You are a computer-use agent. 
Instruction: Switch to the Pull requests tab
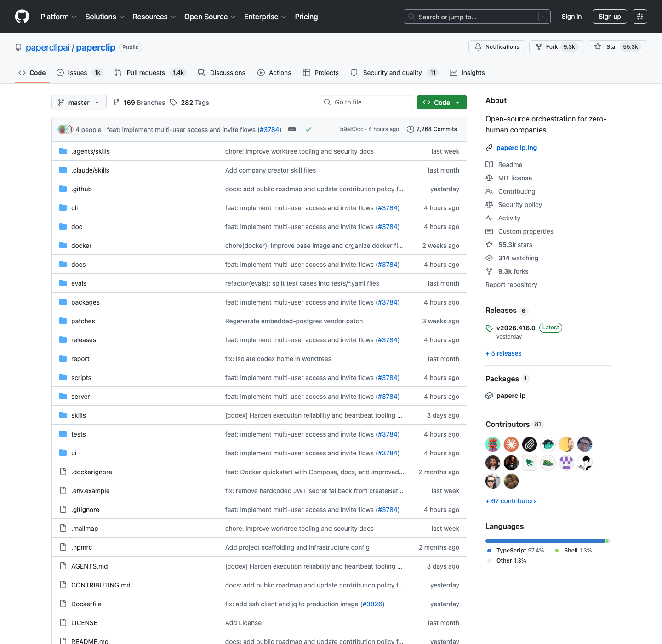(145, 73)
